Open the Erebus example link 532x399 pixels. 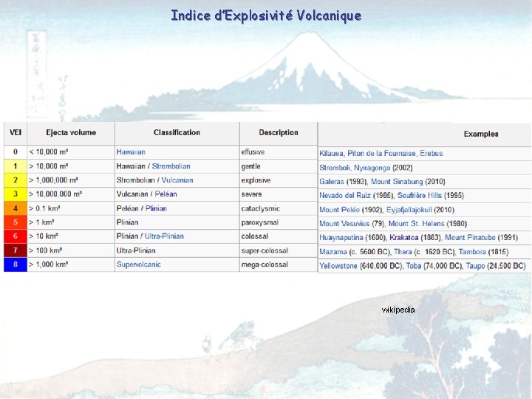point(432,154)
